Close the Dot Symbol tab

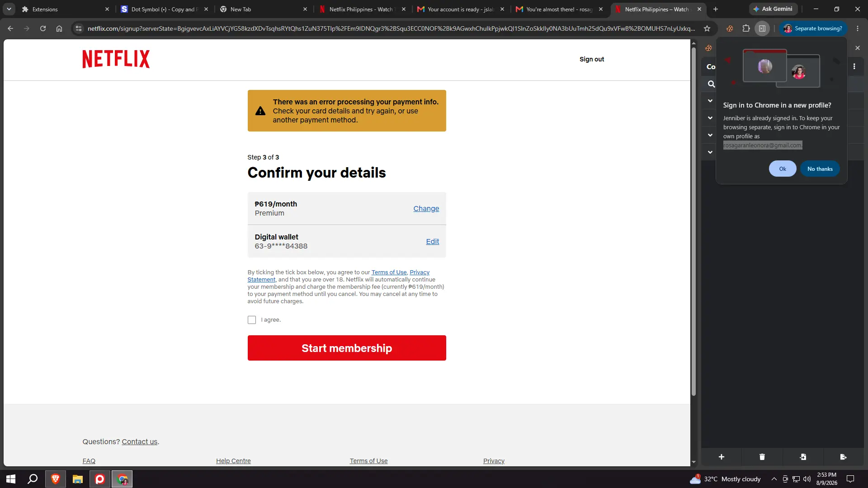point(206,9)
